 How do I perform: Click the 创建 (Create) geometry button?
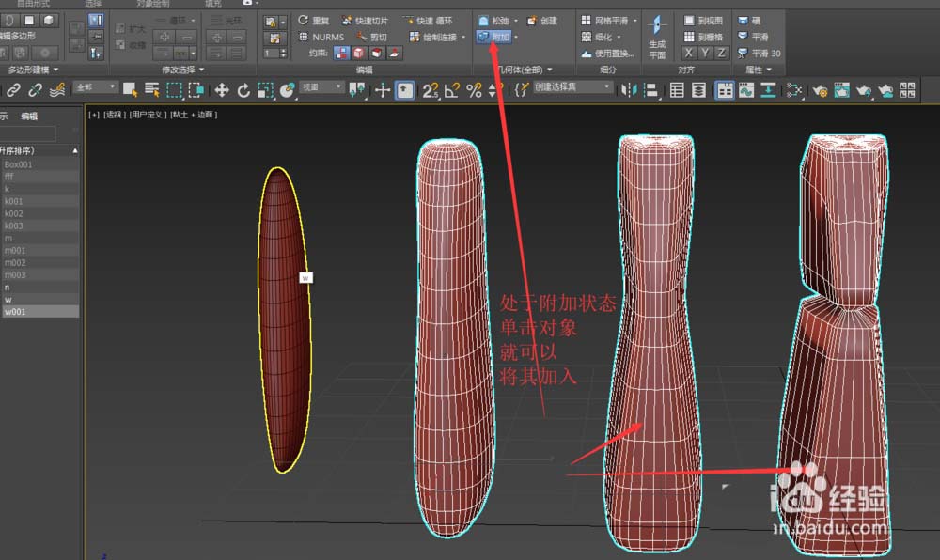tap(542, 20)
